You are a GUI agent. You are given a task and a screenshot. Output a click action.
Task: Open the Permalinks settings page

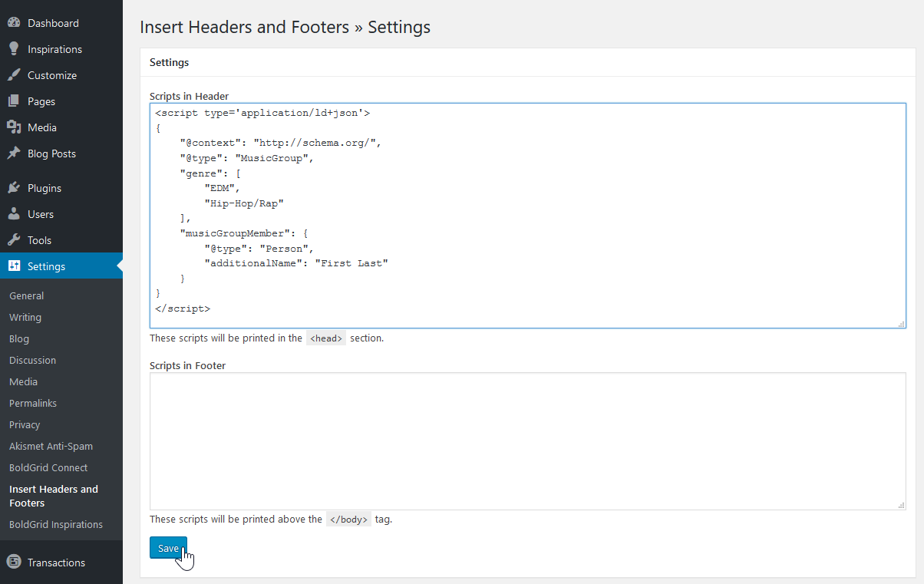pos(33,403)
